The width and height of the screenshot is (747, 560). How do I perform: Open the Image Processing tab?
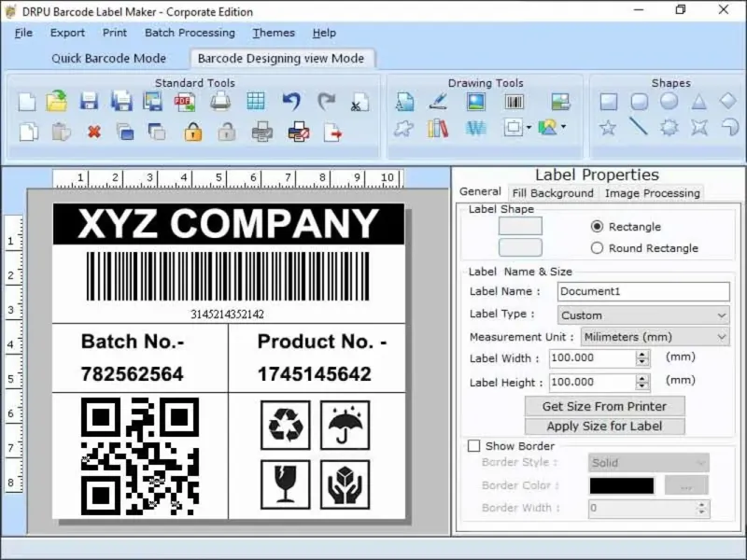coord(652,193)
